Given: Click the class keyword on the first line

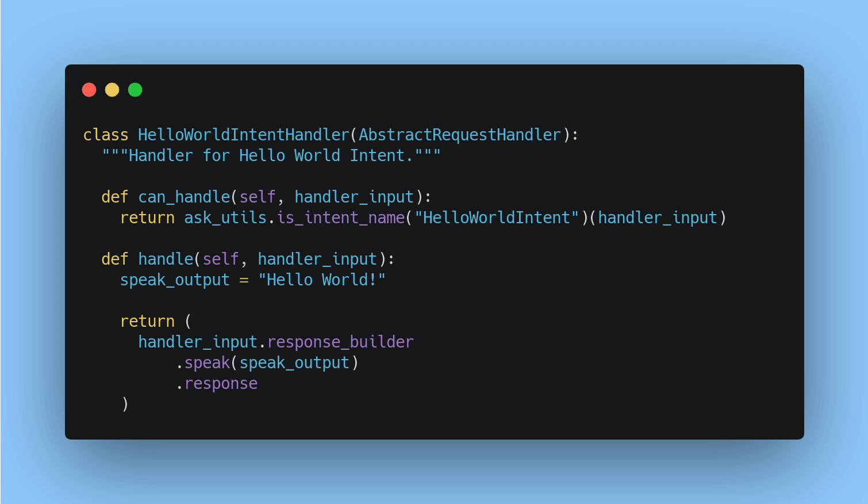Looking at the screenshot, I should [106, 135].
